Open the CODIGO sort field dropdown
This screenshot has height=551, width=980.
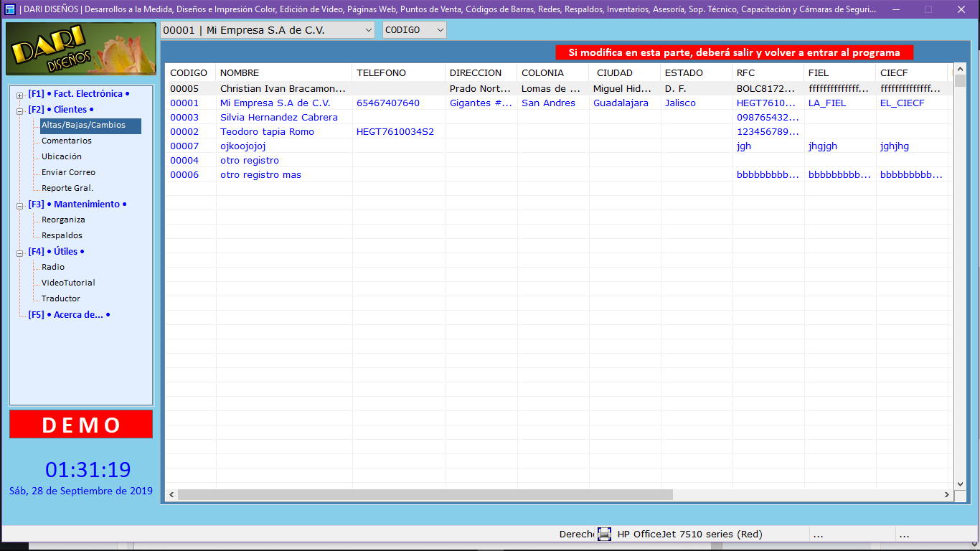pos(440,30)
